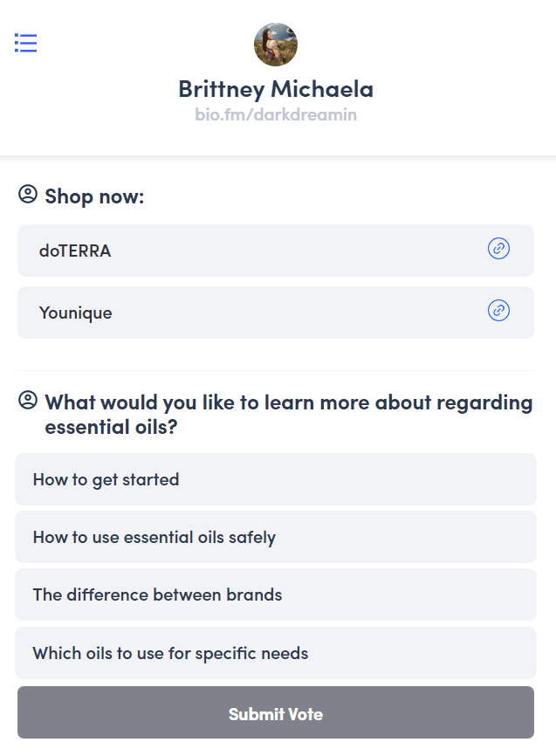The height and width of the screenshot is (756, 556).
Task: Choose 'The difference between brands' option
Action: (x=276, y=594)
